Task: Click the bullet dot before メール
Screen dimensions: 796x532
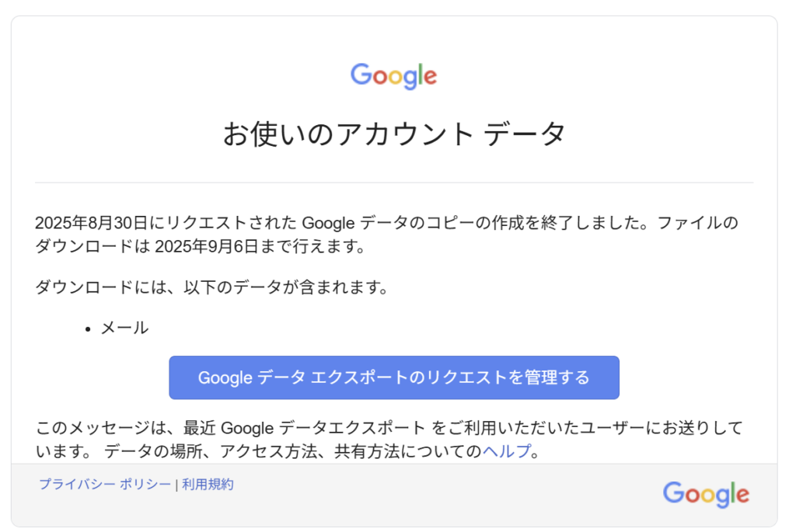Action: coord(89,329)
